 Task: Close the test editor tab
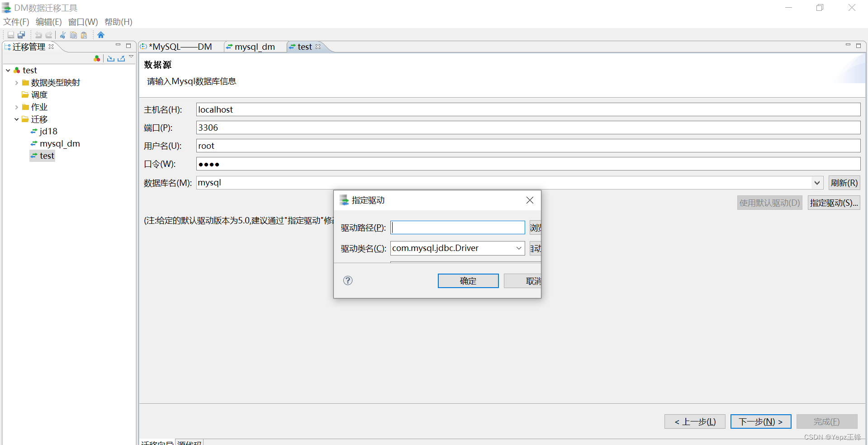coord(318,47)
